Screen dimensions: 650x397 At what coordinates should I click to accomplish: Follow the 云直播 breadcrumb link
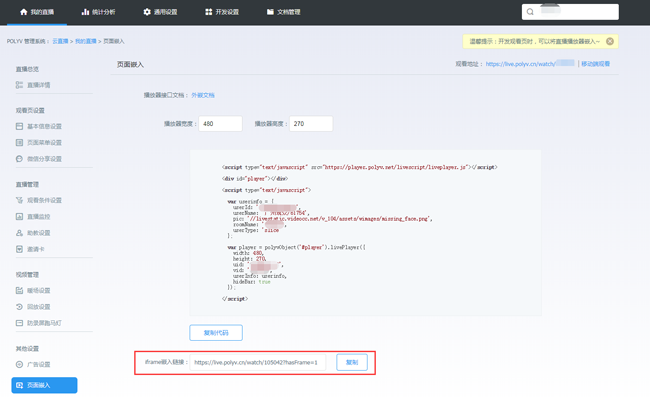click(60, 41)
